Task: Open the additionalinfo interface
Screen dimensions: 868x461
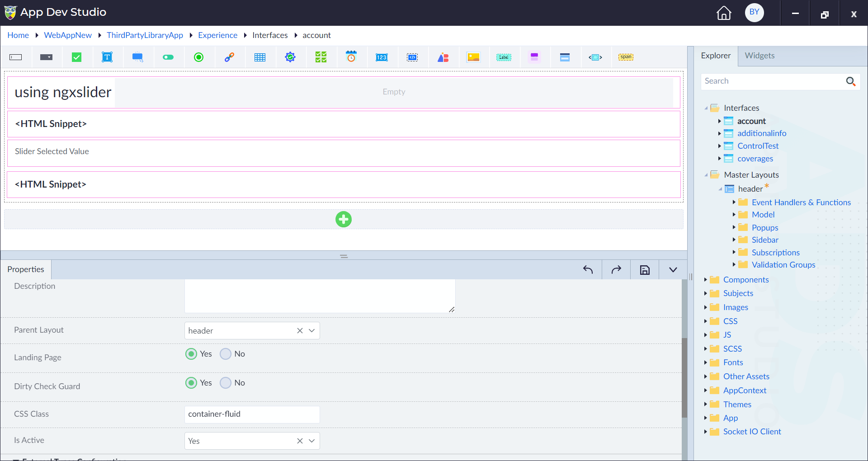Action: click(x=762, y=133)
